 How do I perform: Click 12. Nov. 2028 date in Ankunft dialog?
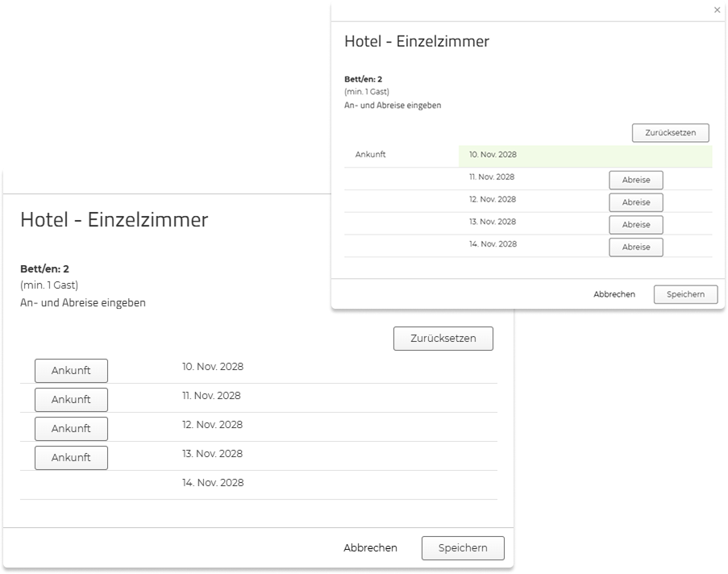(x=213, y=425)
